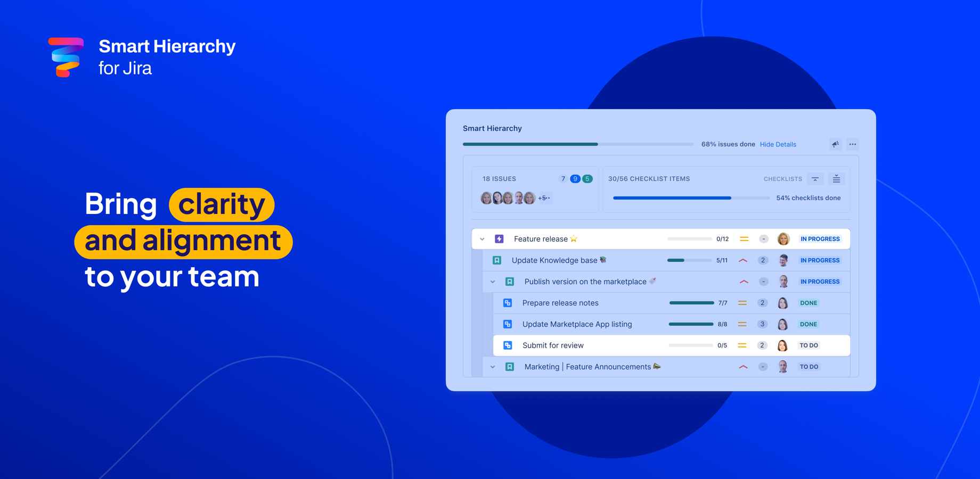
Task: Click the Submit for review subtask icon
Action: click(x=508, y=345)
